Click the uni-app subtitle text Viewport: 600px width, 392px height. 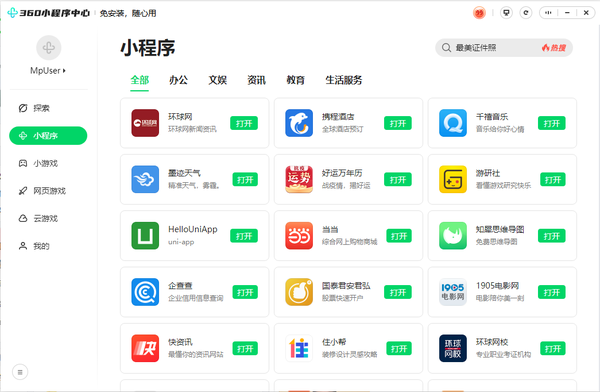click(181, 242)
